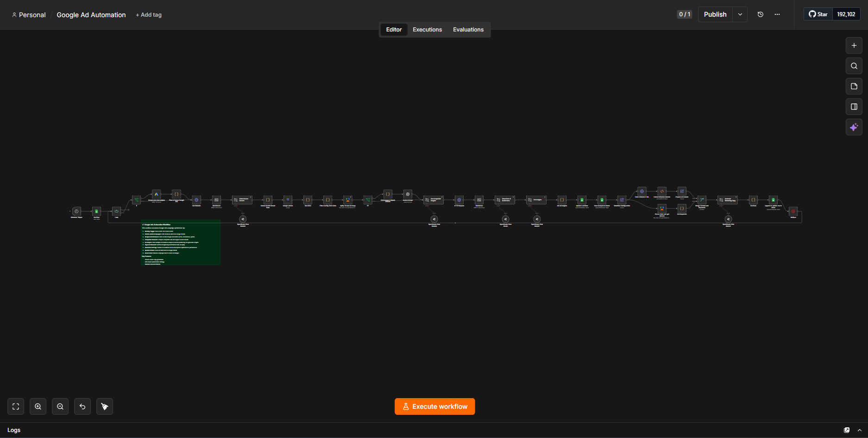Open the node search magnifier icon
The image size is (868, 438).
854,66
